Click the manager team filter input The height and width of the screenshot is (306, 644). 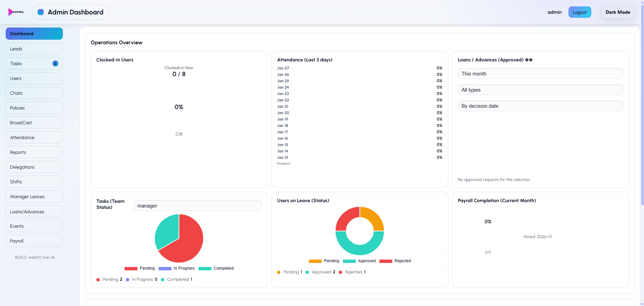(197, 205)
